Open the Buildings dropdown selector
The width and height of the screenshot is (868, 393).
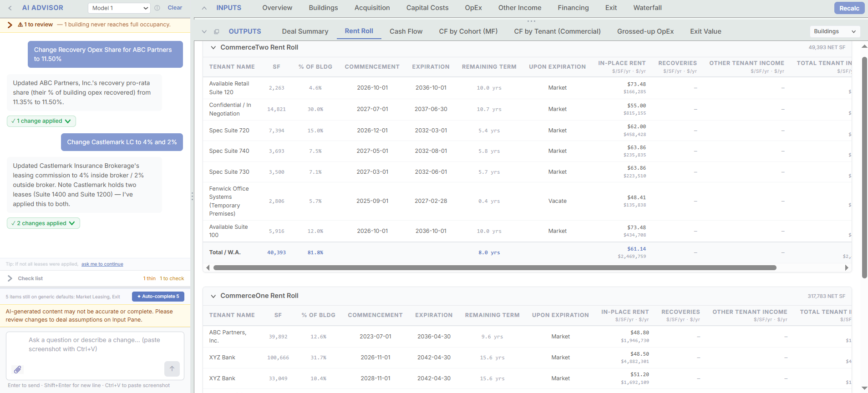tap(835, 31)
